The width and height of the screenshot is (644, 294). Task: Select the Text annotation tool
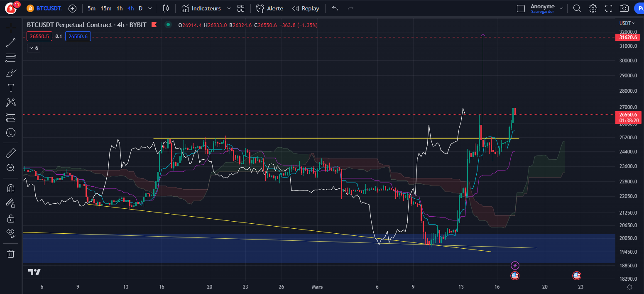[10, 87]
